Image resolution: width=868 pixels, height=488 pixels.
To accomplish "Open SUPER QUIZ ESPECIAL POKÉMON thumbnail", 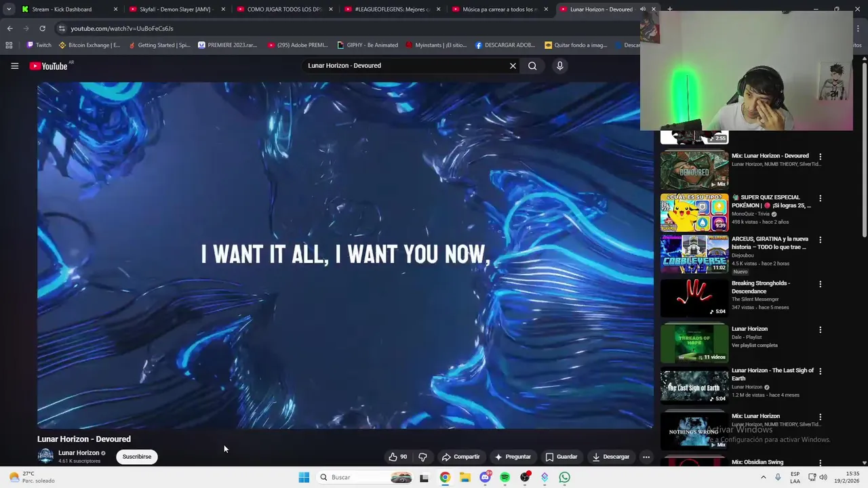I will pyautogui.click(x=694, y=212).
